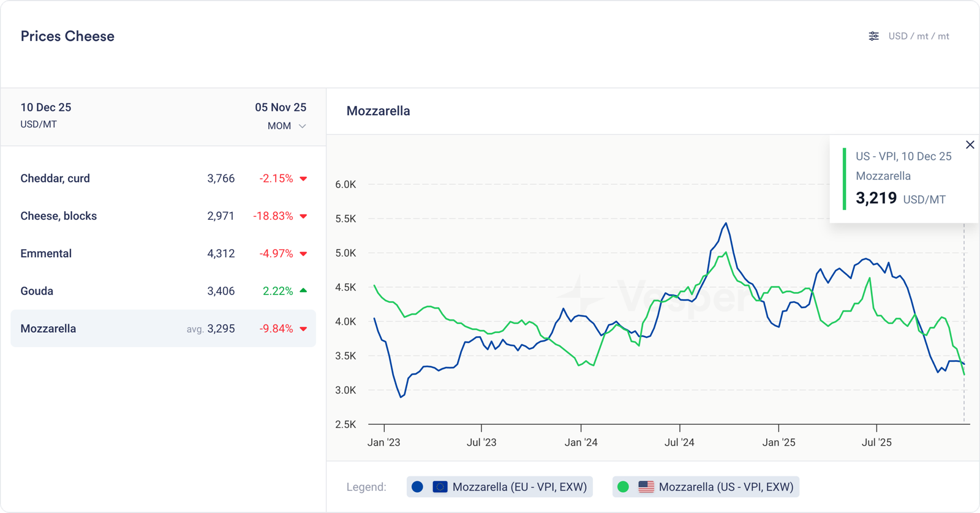Click the MOM dropdown chevron arrow
Image resolution: width=980 pixels, height=513 pixels.
302,126
